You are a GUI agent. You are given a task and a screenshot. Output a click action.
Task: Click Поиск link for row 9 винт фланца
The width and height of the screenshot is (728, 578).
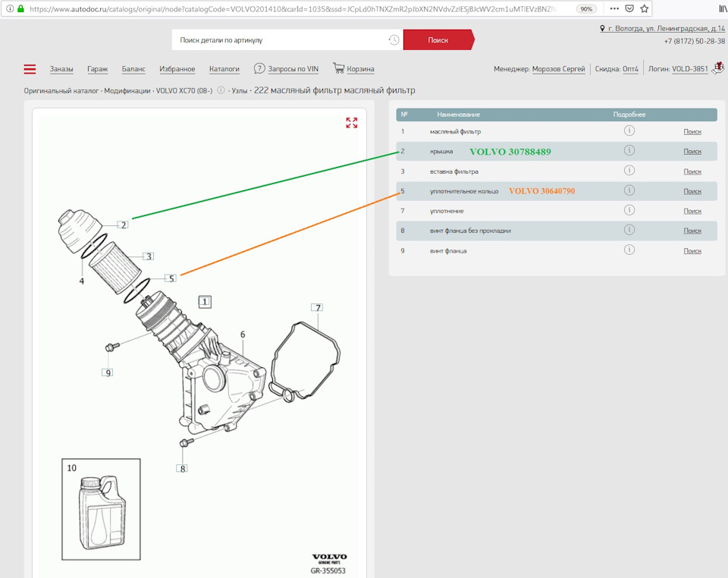click(x=692, y=251)
